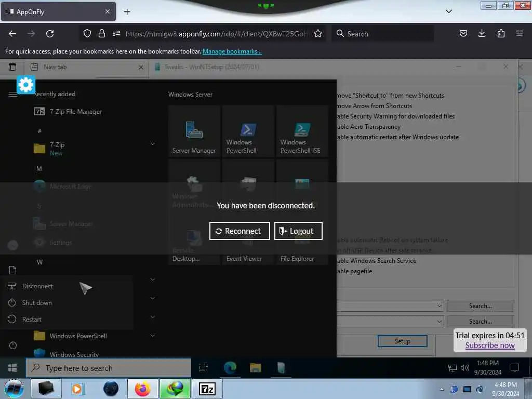Open the Event Viewer tile
532x399 pixels.
pos(248,240)
